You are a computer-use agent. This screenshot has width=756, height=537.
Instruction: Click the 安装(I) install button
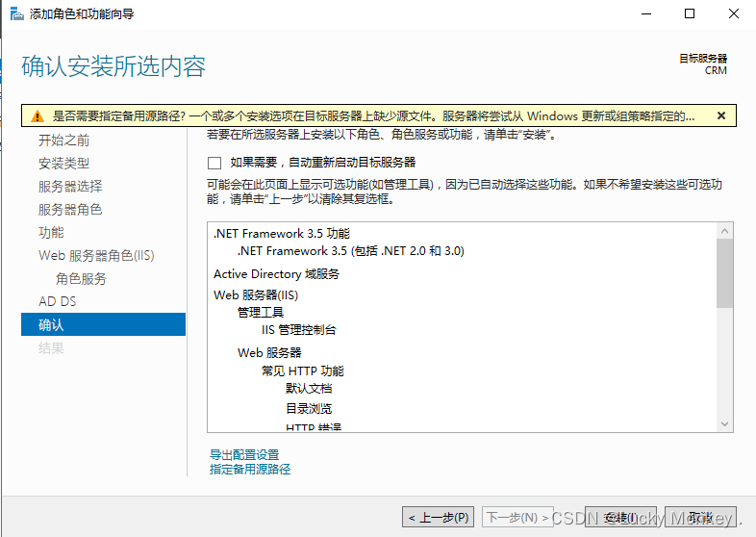coord(620,517)
